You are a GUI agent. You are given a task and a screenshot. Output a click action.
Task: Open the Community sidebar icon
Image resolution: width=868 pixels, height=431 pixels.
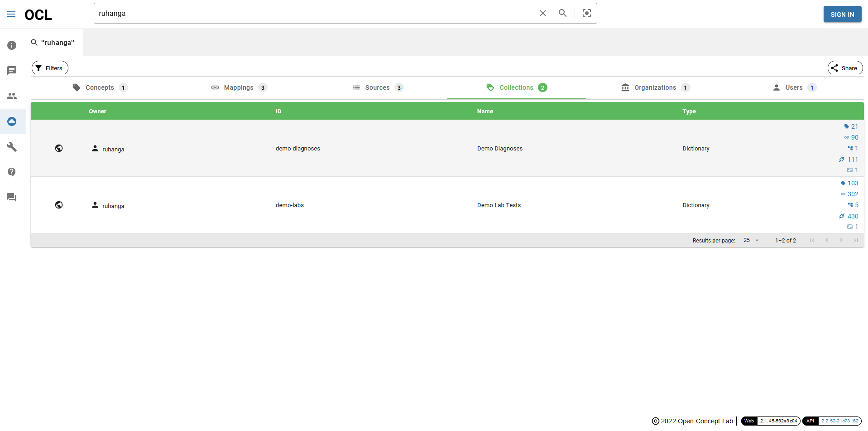[12, 96]
